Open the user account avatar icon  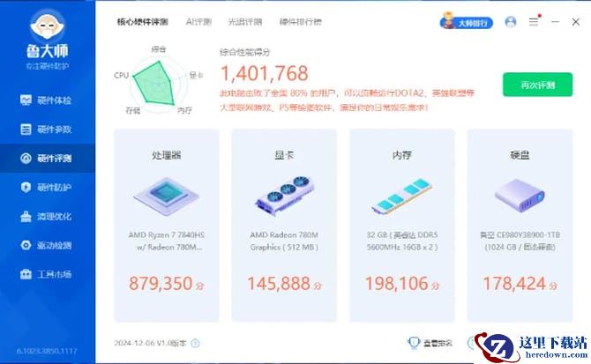click(x=511, y=22)
